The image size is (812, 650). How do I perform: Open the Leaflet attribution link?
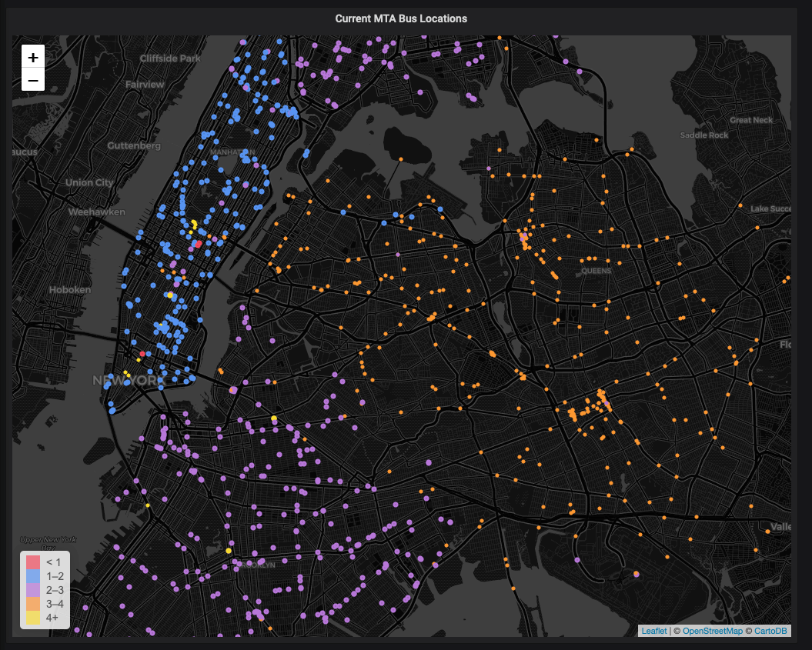[654, 631]
